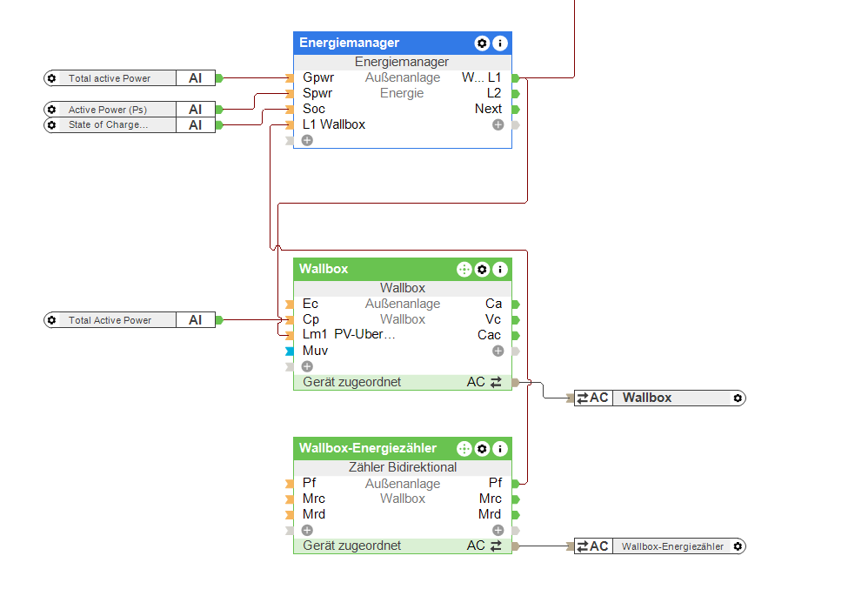Viewport: 855px width, 616px height.
Task: Select Wallbox AC connector label
Action: point(647,398)
